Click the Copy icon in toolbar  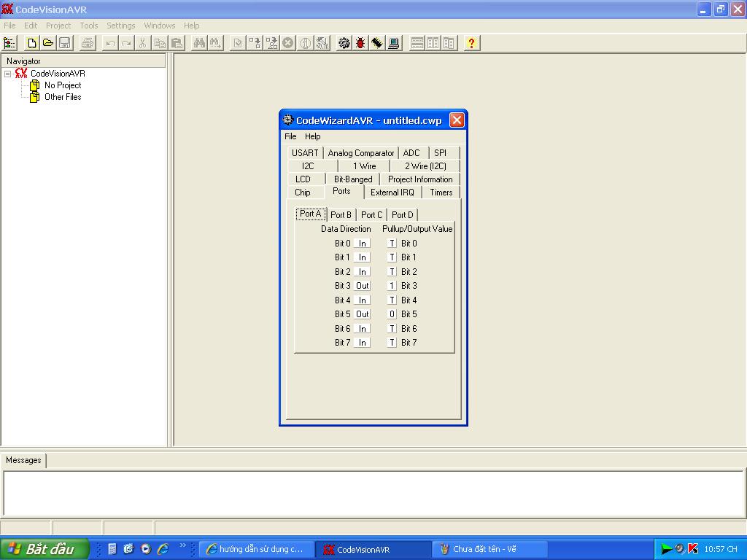[x=160, y=43]
